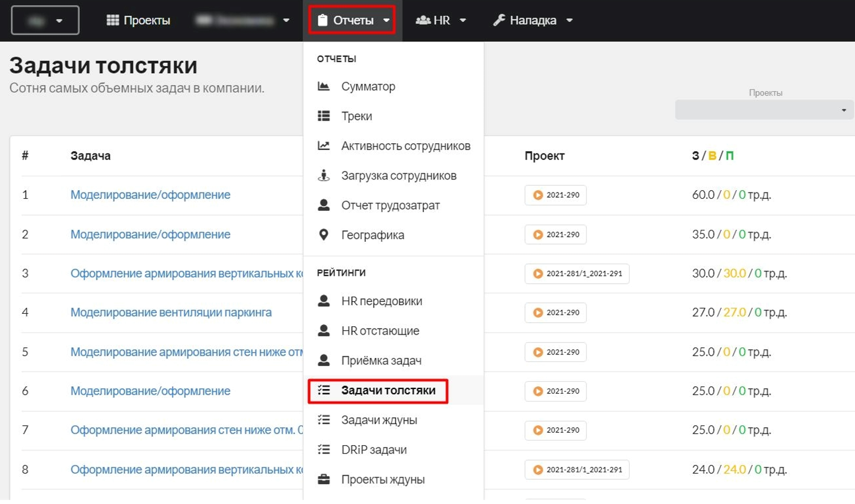Open Приёмка задач rating

394,361
